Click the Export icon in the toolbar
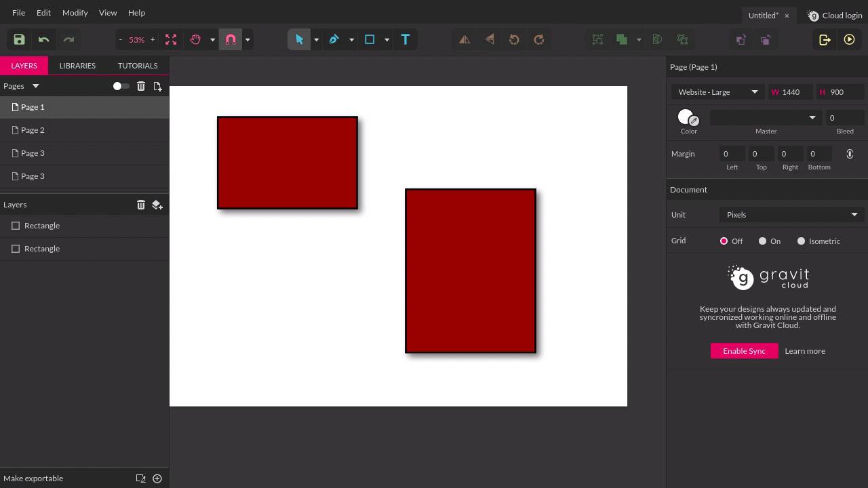 825,39
